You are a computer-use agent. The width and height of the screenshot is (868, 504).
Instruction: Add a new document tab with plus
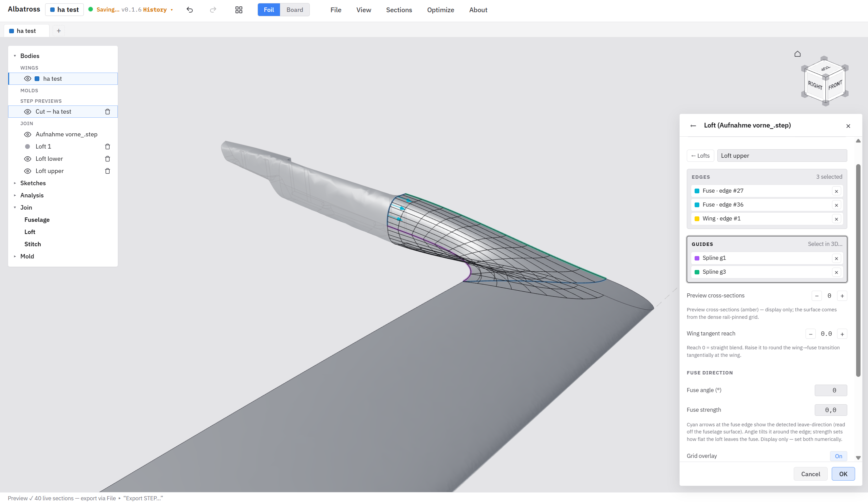[x=59, y=31]
